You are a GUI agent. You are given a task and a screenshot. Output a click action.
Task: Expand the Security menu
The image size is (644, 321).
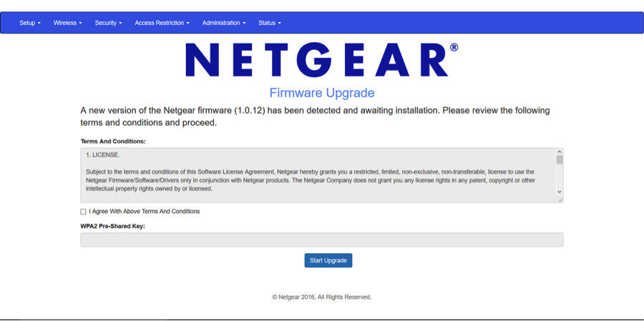tap(109, 23)
